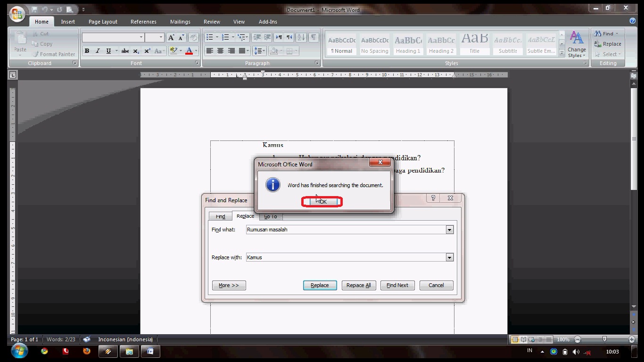
Task: Click the Change Case icon
Action: point(159,51)
